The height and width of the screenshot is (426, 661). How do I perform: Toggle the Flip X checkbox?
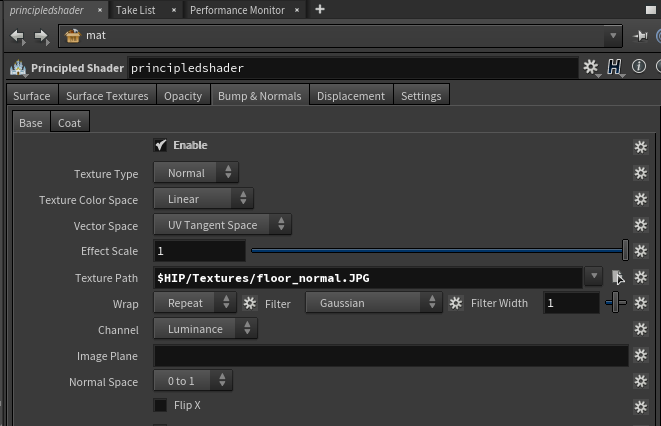pos(160,406)
